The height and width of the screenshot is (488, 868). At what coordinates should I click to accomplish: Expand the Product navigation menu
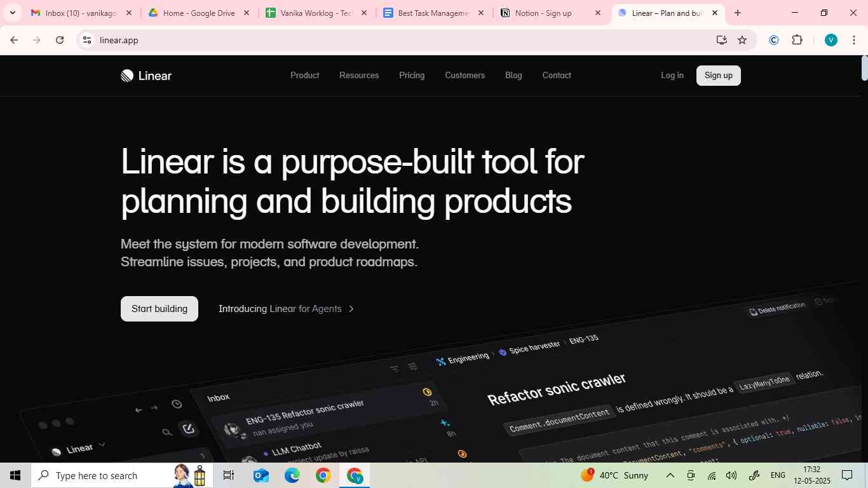coord(304,75)
